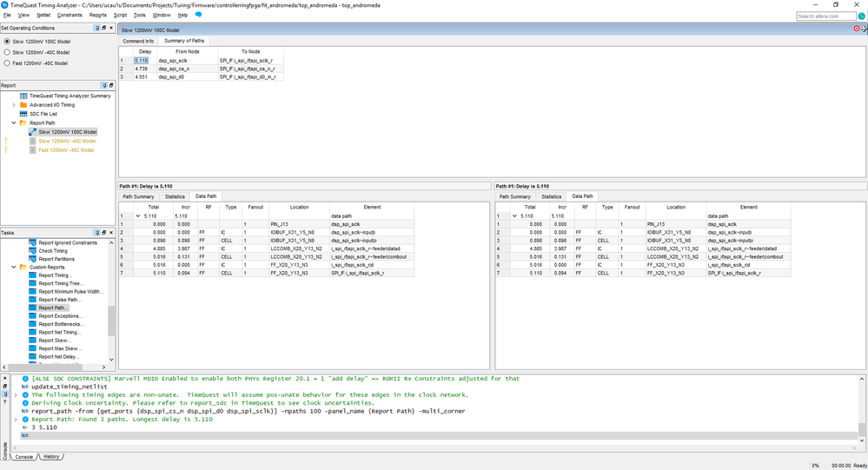Click the Report Bottlenecks task icon

click(x=33, y=324)
